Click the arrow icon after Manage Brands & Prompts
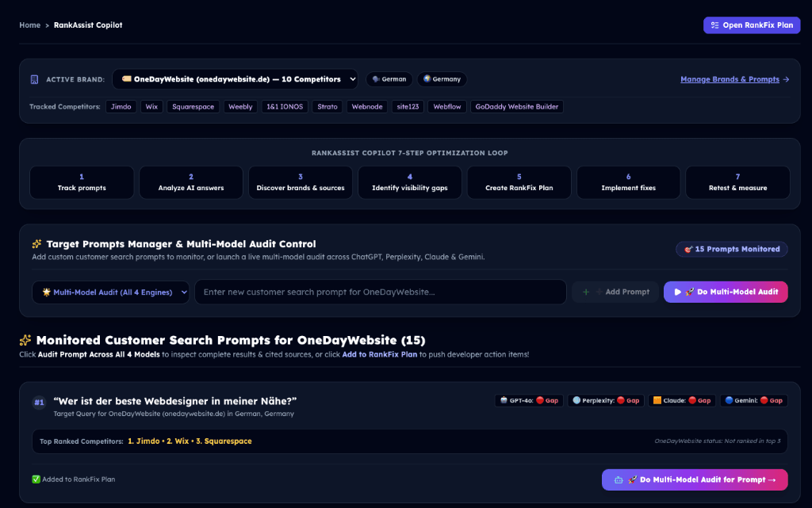This screenshot has width=812, height=508. [786, 80]
